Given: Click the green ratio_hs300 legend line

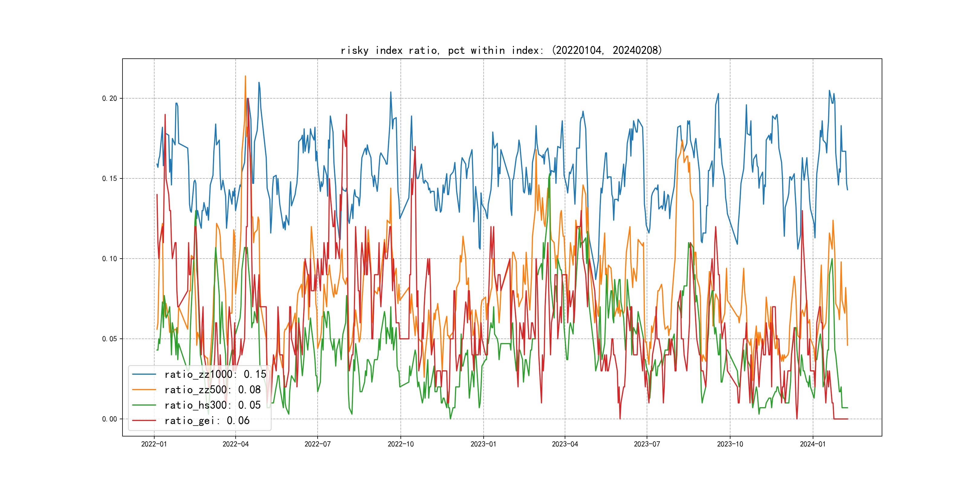Looking at the screenshot, I should (x=144, y=405).
